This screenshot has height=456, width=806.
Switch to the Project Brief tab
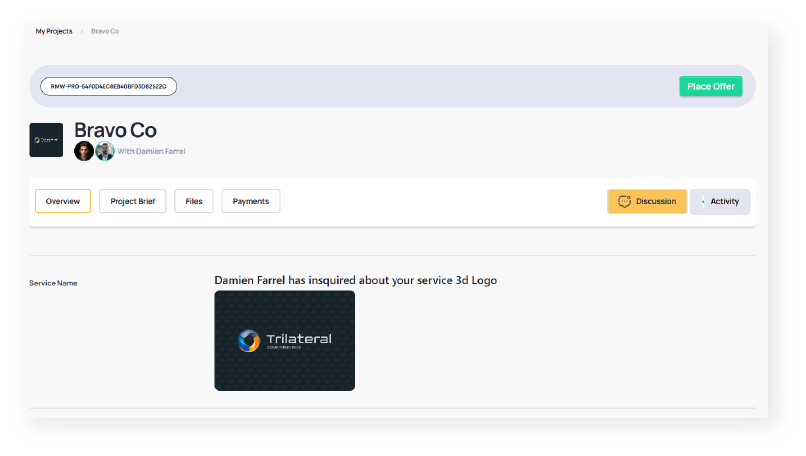[x=132, y=201]
